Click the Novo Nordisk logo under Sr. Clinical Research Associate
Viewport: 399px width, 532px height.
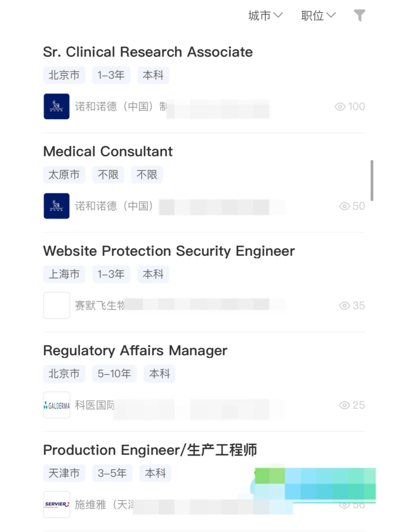pos(57,106)
